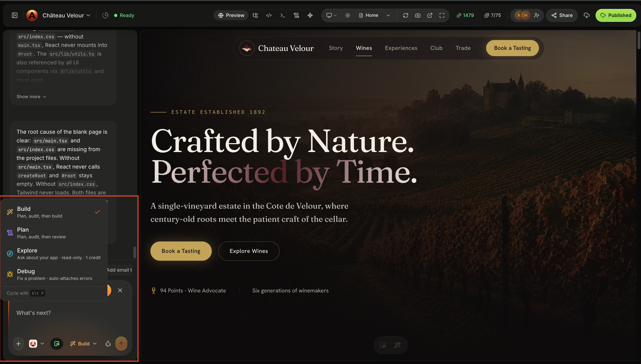Click the plus attach button in chat
641x364 pixels.
click(x=19, y=344)
